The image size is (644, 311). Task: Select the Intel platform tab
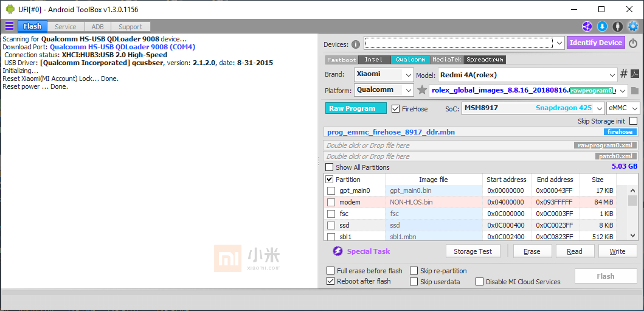tap(374, 60)
